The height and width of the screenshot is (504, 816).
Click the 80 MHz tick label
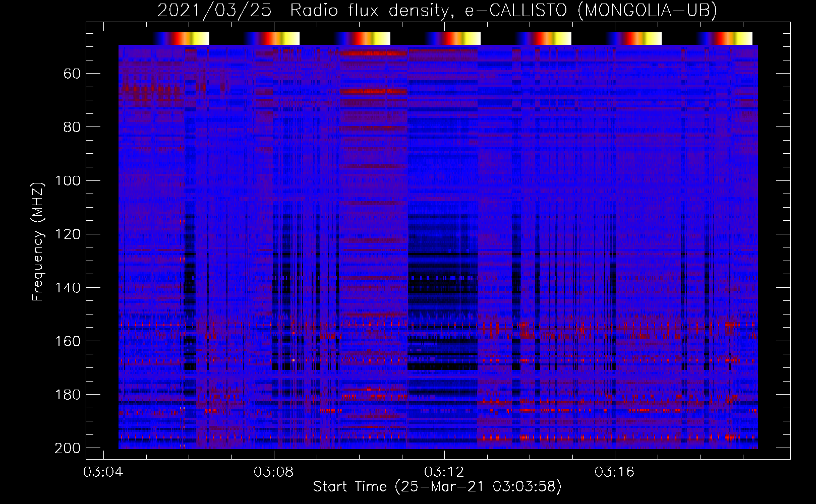click(72, 128)
